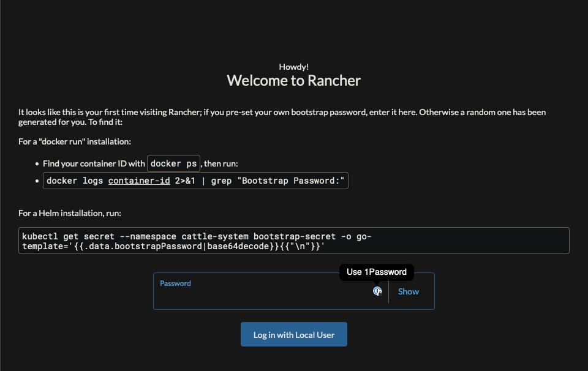Select the docker ps code snippet
The height and width of the screenshot is (371, 588).
(x=173, y=163)
